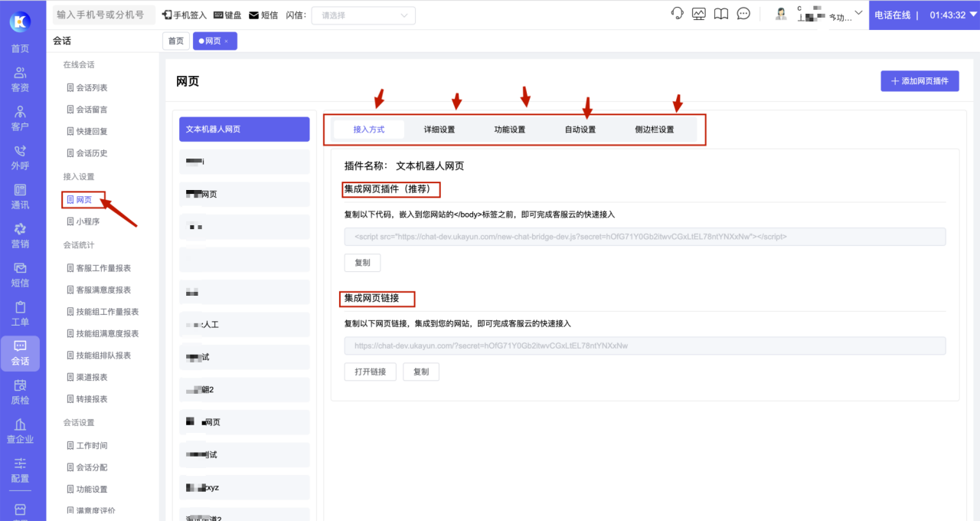Open the 工单 ticket module
This screenshot has height=521, width=980.
click(21, 314)
